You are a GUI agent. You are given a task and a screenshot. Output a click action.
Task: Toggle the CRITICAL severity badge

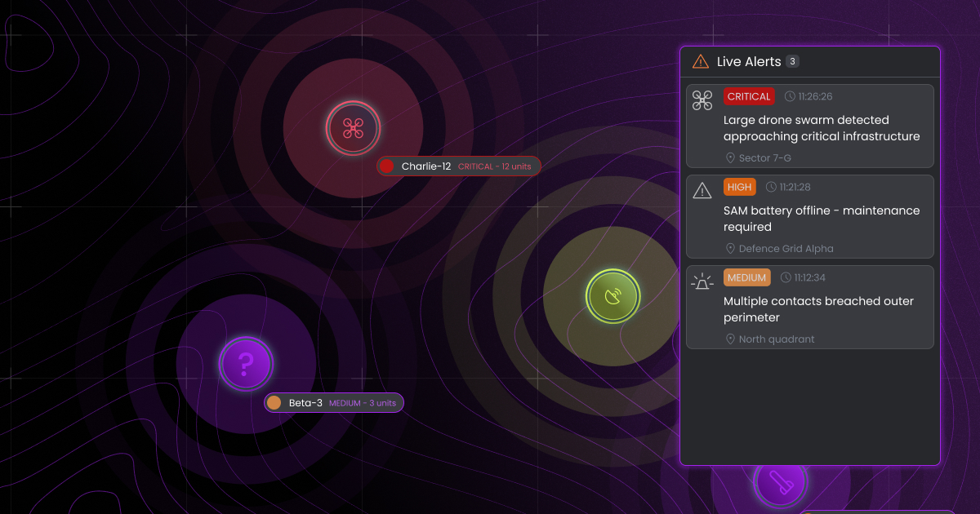[749, 96]
